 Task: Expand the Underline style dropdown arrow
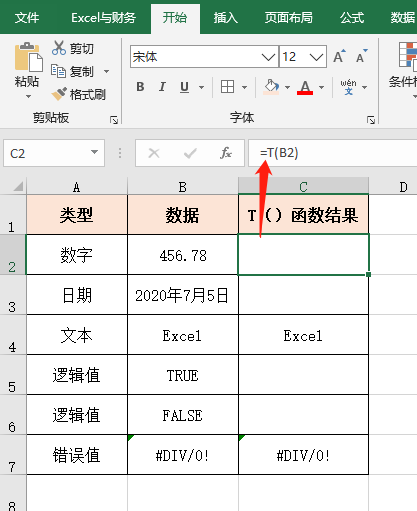click(x=201, y=87)
